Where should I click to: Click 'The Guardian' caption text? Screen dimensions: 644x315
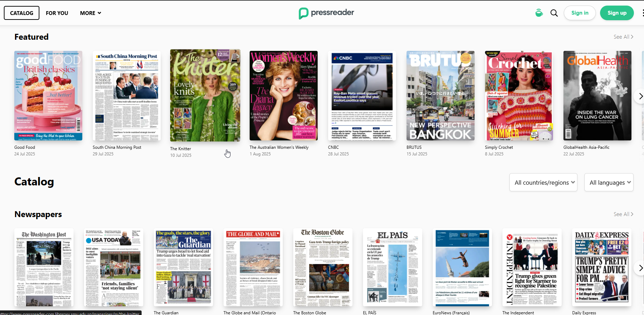tap(166, 313)
